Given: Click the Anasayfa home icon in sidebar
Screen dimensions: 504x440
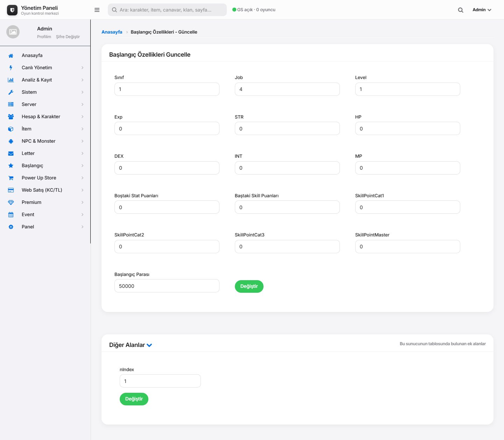Looking at the screenshot, I should [x=11, y=56].
